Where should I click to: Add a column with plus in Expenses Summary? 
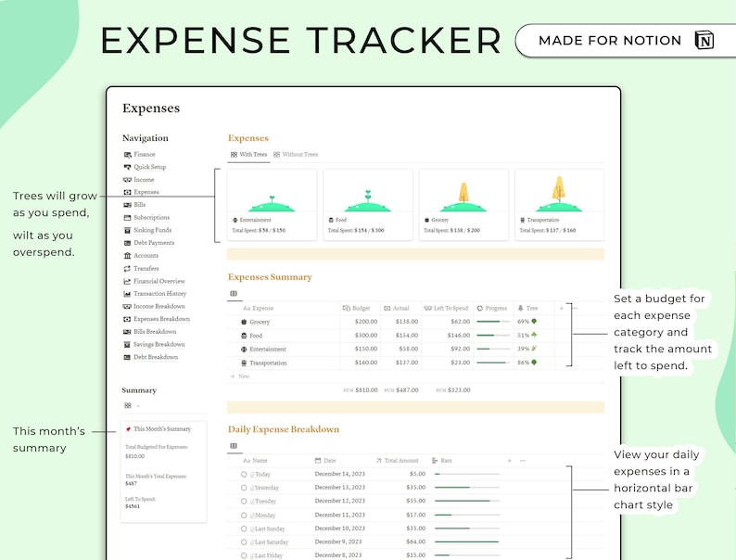(x=561, y=309)
